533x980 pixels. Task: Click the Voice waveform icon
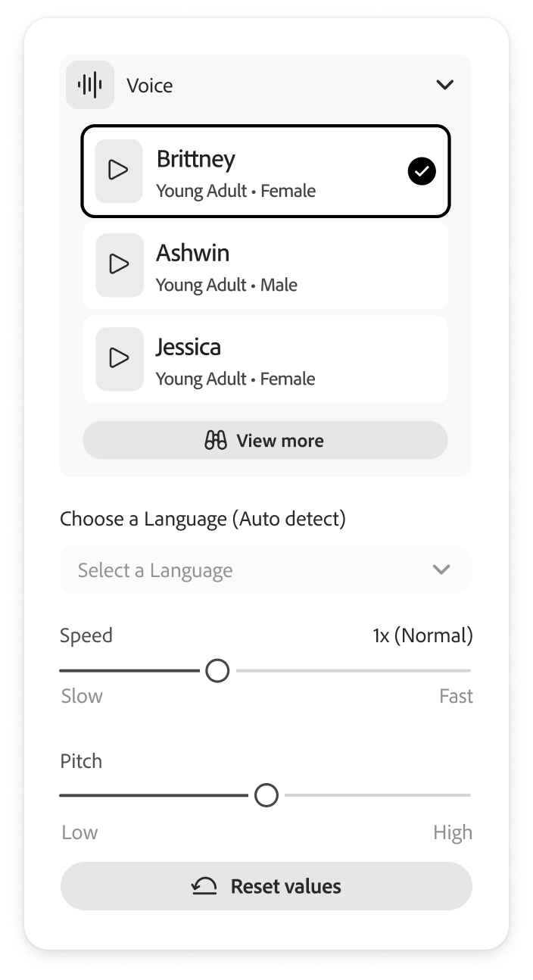coord(90,85)
